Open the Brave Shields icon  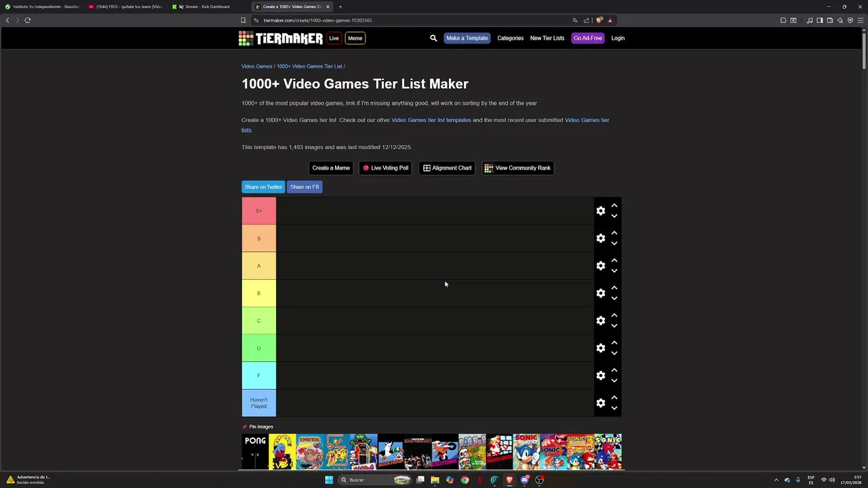tap(599, 20)
